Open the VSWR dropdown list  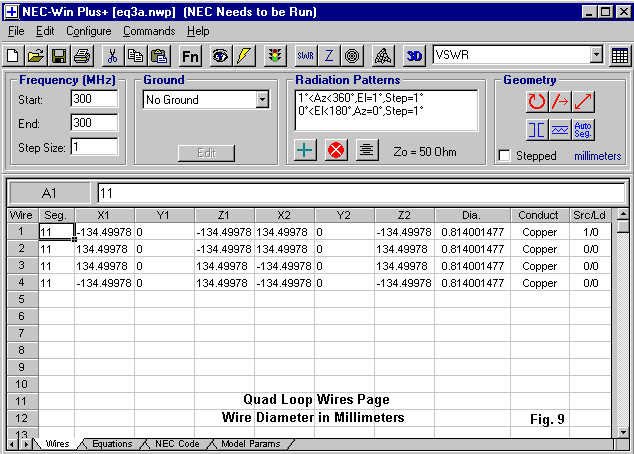(x=596, y=55)
